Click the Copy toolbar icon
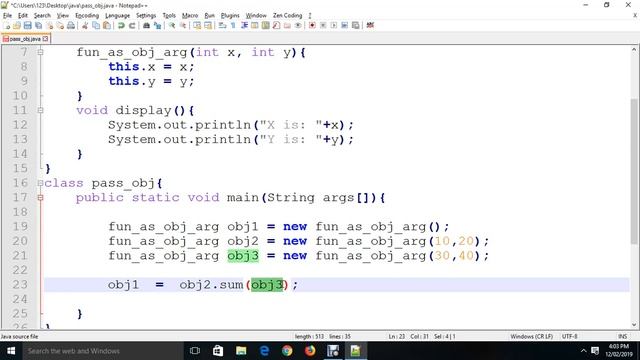The width and height of the screenshot is (640, 360). 96,25
